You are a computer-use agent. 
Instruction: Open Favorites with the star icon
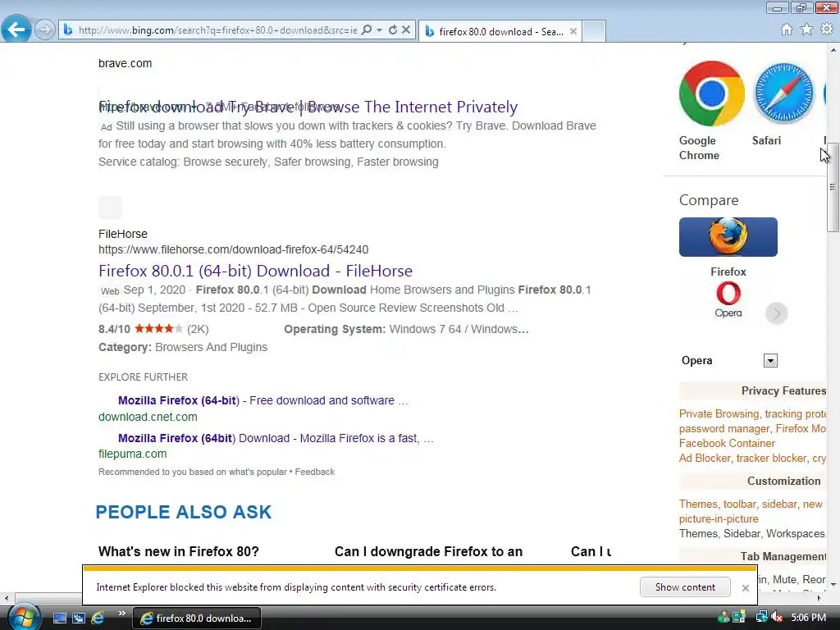pyautogui.click(x=807, y=30)
